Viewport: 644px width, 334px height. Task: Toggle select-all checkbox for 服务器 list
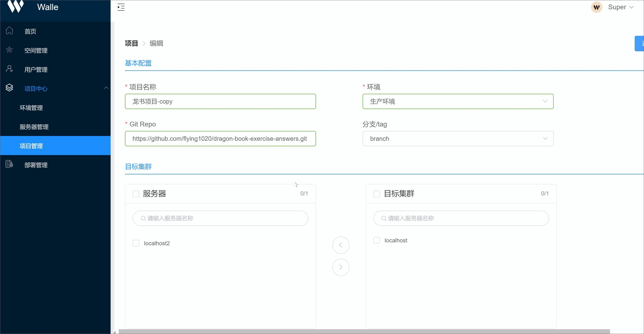tap(136, 194)
